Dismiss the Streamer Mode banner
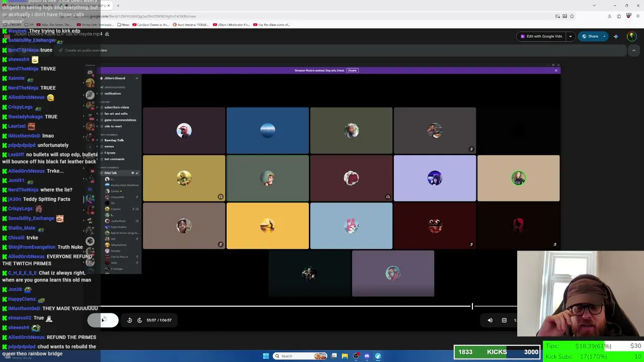This screenshot has width=644, height=362. point(556,70)
